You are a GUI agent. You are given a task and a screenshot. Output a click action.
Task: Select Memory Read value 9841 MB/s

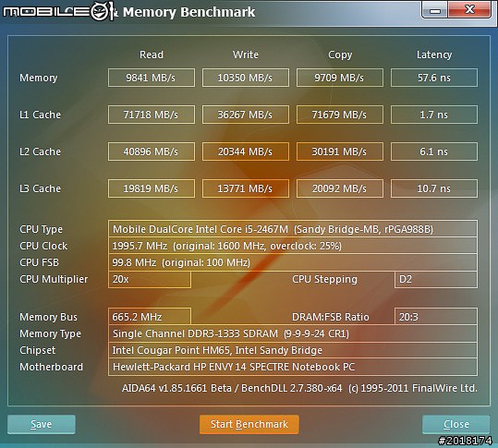coord(152,78)
